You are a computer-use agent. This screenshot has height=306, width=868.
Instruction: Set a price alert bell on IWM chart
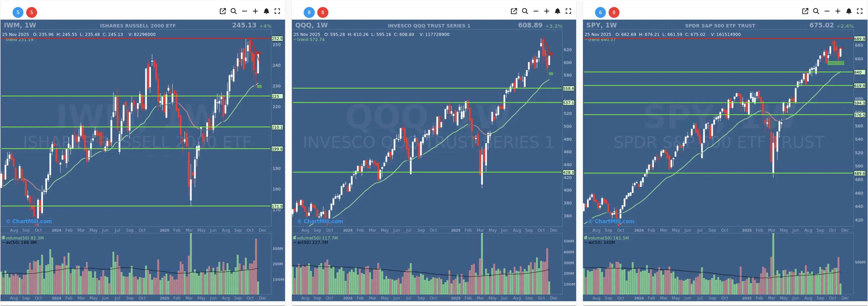(266, 11)
